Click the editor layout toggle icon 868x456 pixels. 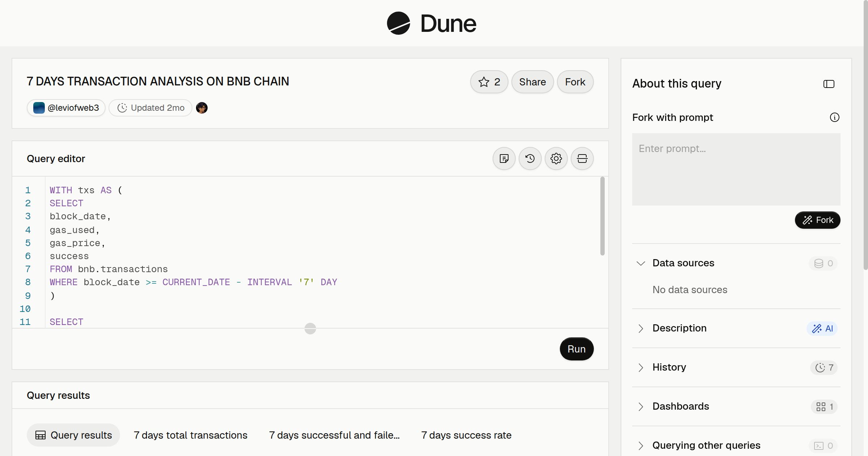pyautogui.click(x=582, y=159)
